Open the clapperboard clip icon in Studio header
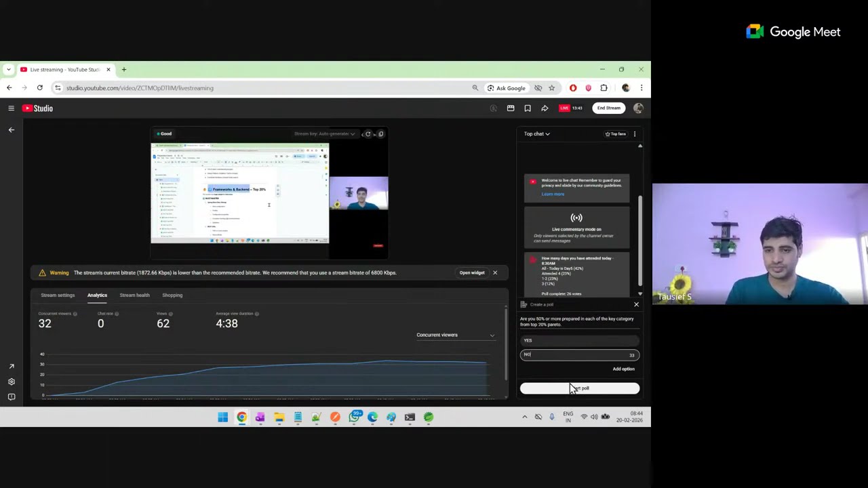 (x=511, y=108)
